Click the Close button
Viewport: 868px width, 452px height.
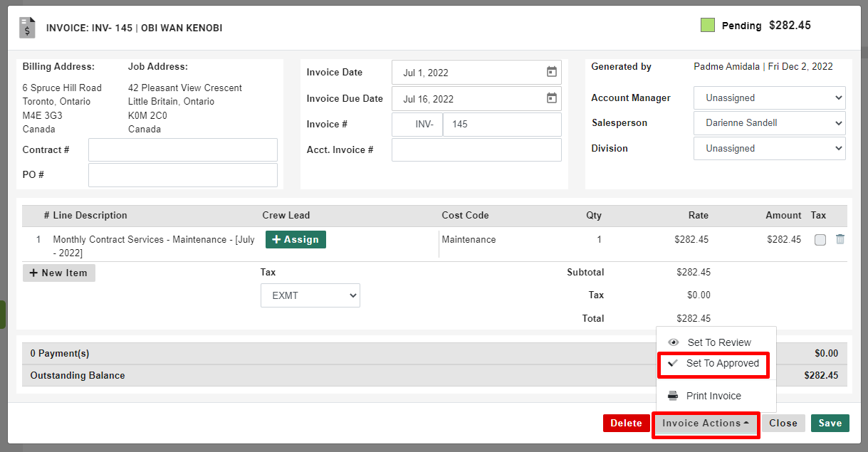[x=783, y=424]
